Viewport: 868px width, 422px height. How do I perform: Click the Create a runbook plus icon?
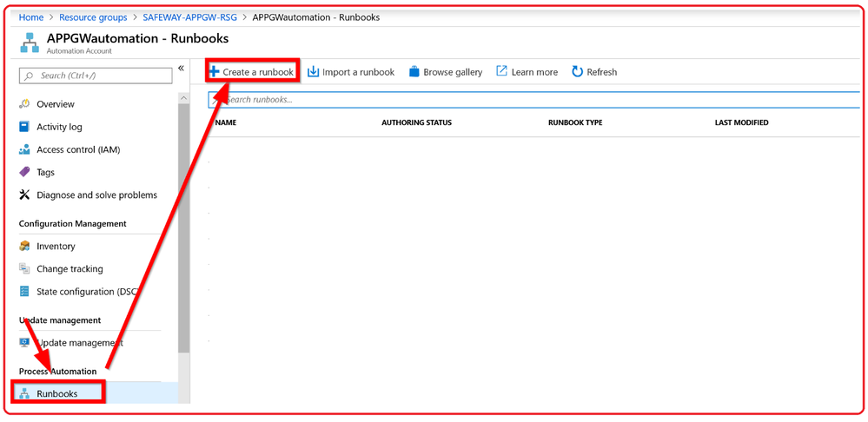(x=215, y=72)
